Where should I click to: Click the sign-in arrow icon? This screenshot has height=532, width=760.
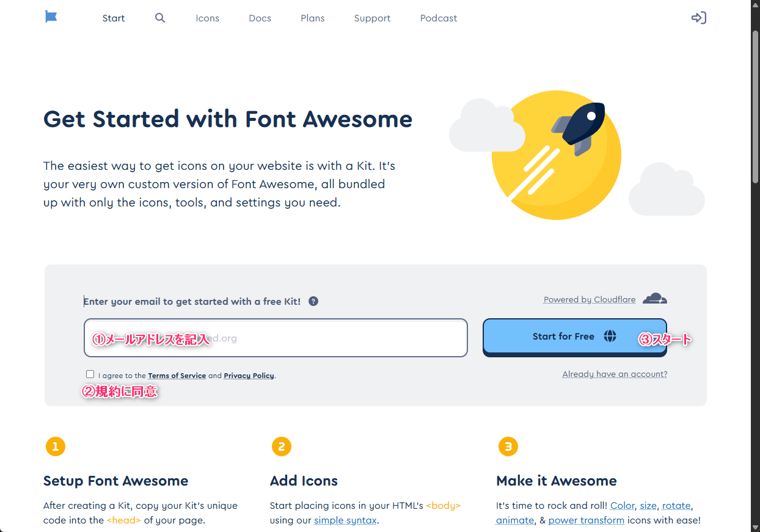coord(698,18)
